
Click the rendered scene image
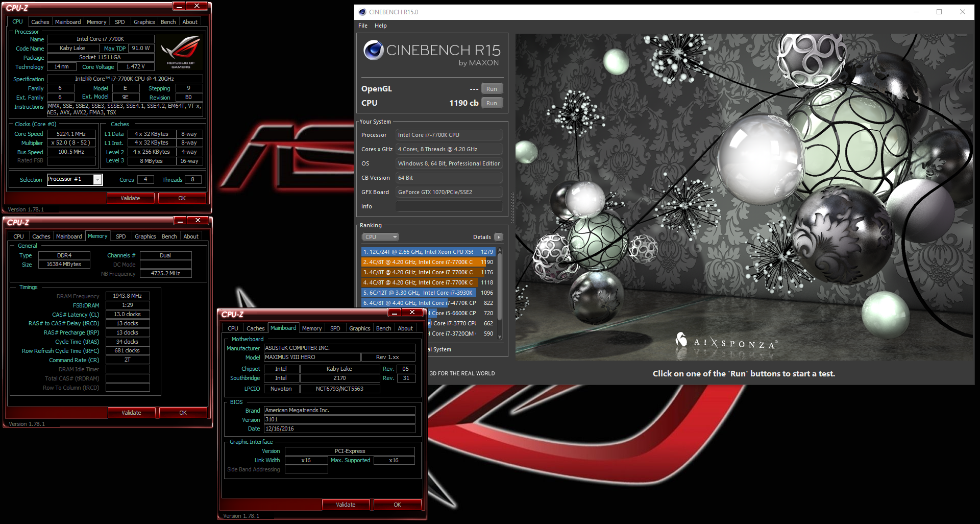(x=744, y=197)
